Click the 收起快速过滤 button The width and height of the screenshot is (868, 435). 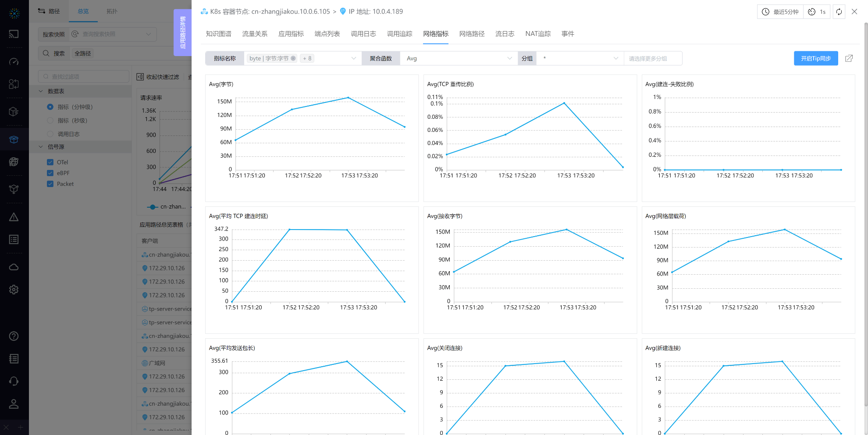(x=158, y=77)
